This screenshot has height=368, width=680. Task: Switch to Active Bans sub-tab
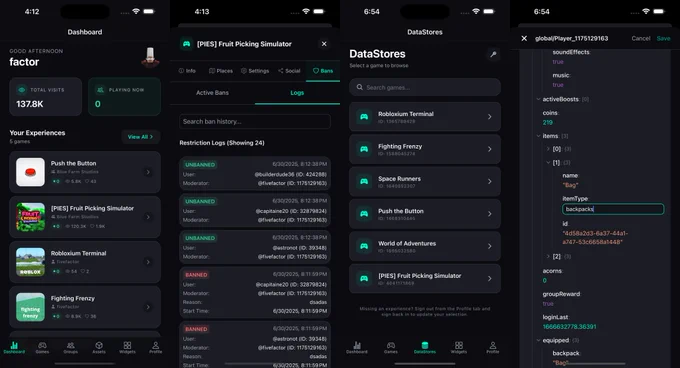point(212,93)
